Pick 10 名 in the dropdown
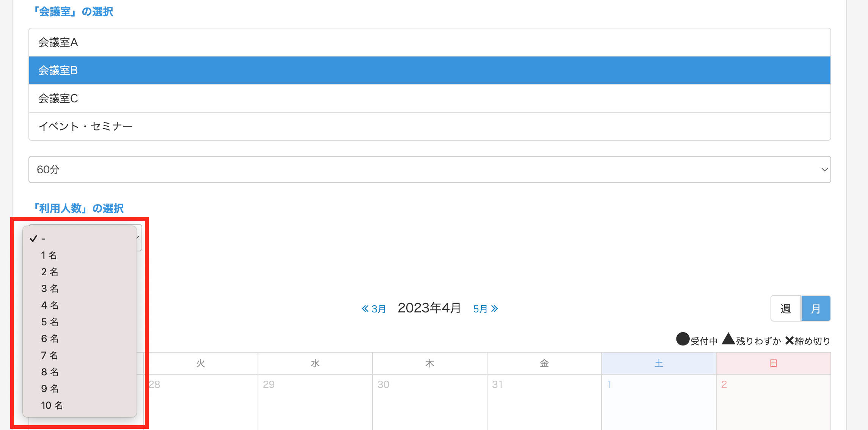 52,405
